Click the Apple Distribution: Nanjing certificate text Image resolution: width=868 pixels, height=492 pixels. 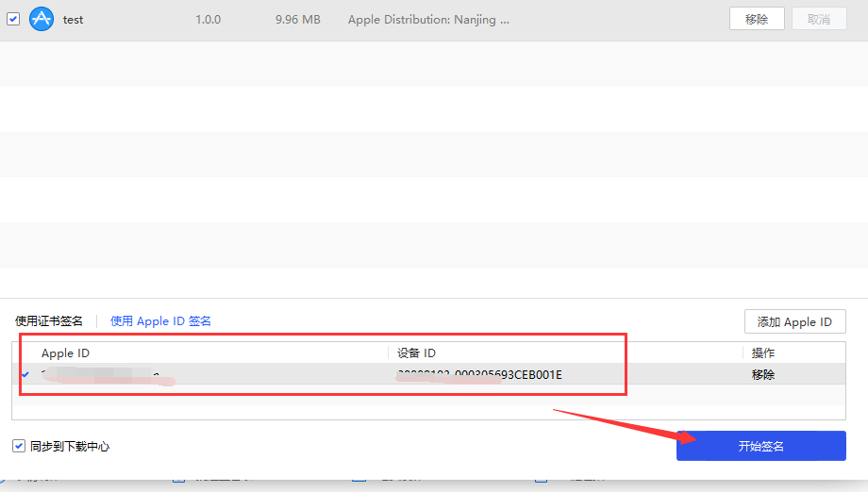coord(428,20)
